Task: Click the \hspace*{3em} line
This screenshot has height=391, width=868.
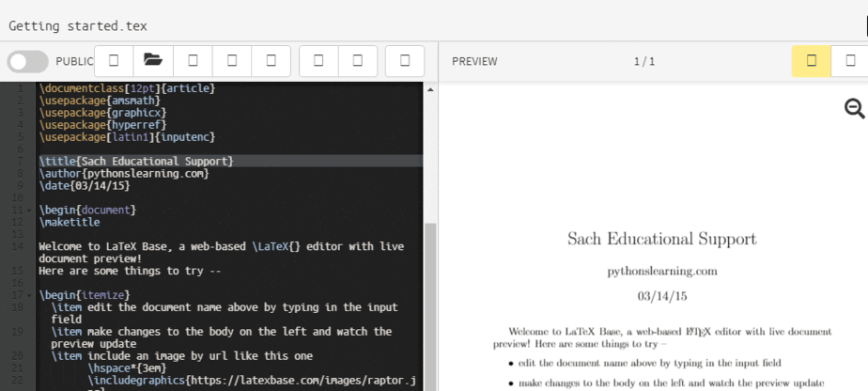Action: click(x=128, y=368)
